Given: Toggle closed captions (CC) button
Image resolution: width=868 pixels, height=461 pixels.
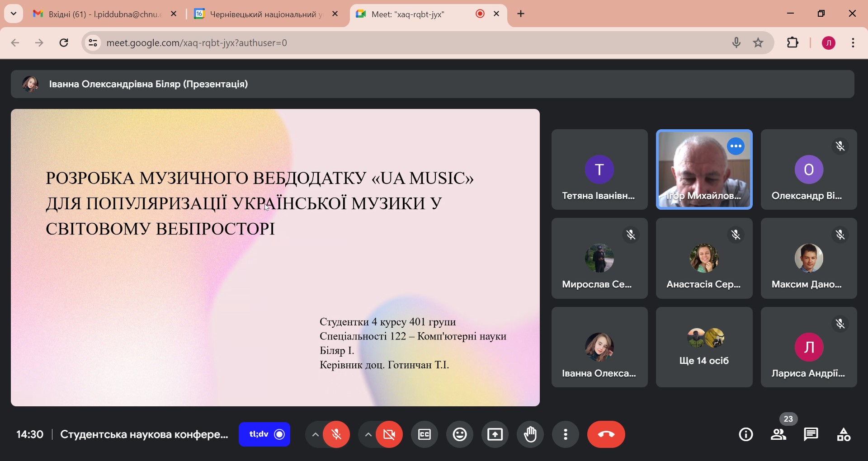Looking at the screenshot, I should click(x=425, y=435).
